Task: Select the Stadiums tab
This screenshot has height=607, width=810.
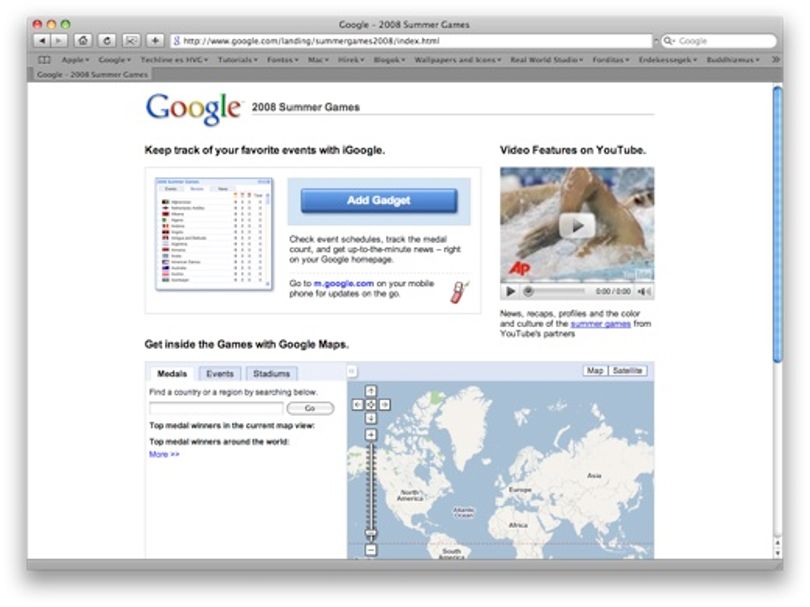Action: 272,373
